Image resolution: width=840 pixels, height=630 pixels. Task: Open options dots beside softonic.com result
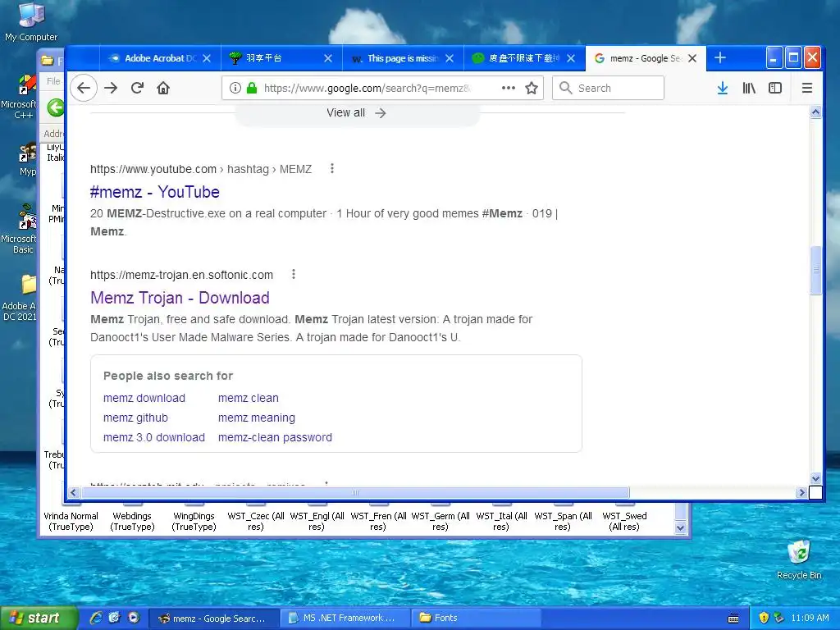pos(294,274)
